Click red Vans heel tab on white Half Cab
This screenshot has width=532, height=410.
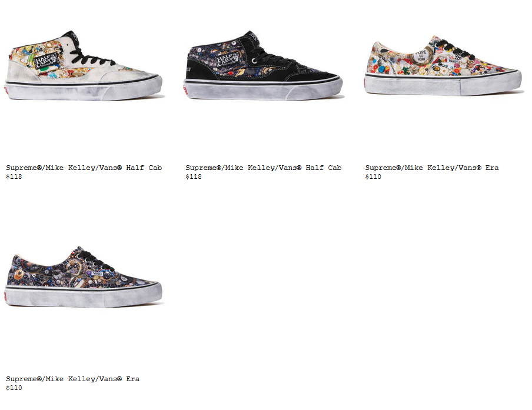pos(6,89)
